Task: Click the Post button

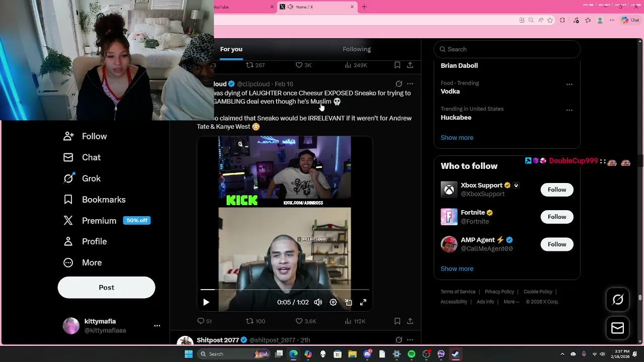Action: pyautogui.click(x=106, y=288)
